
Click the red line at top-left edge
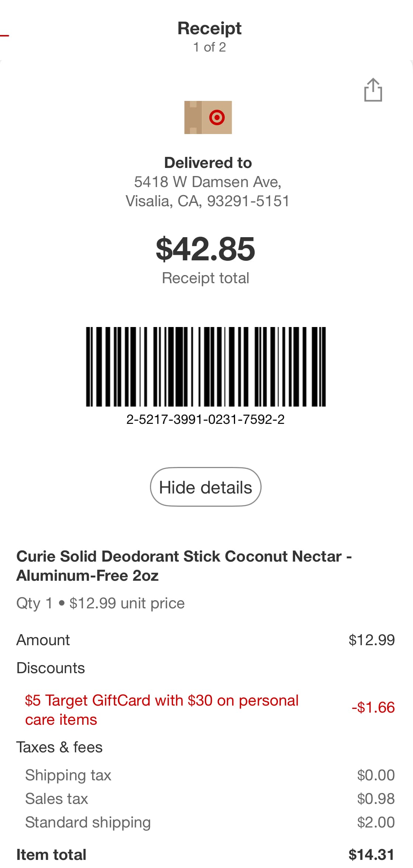(x=4, y=35)
